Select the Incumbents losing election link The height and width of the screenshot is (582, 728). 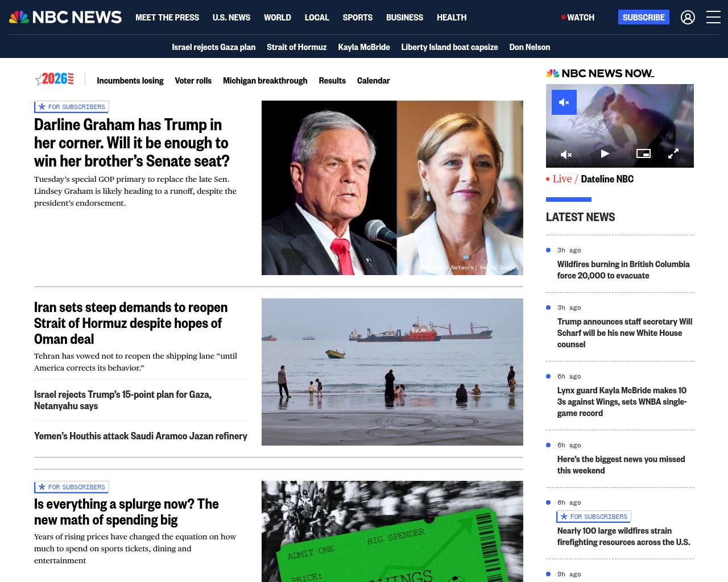tap(130, 81)
